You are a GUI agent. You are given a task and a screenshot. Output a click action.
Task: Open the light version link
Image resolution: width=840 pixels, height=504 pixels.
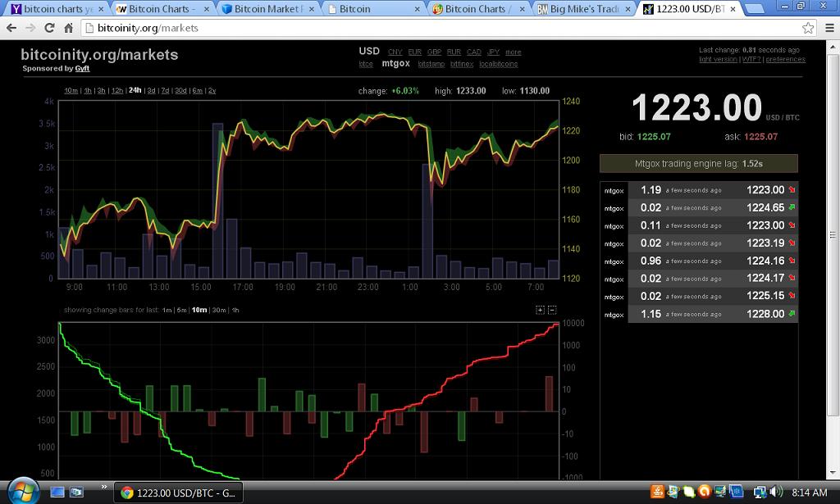(x=718, y=59)
